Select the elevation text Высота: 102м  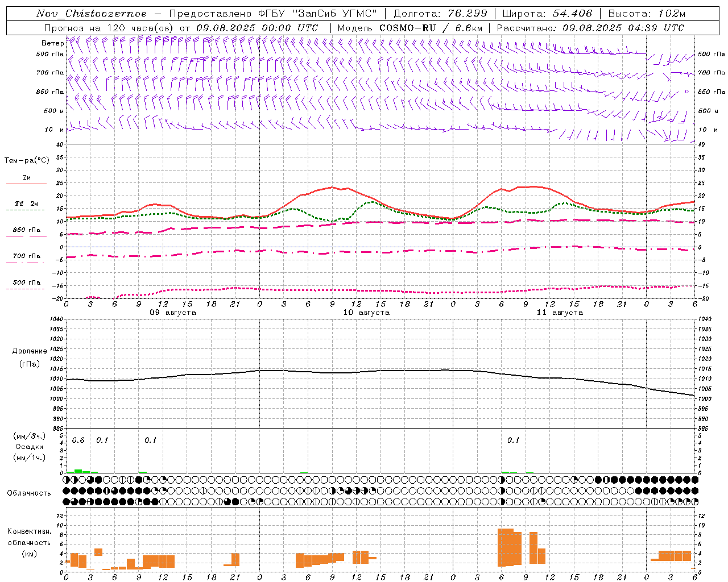tap(647, 14)
